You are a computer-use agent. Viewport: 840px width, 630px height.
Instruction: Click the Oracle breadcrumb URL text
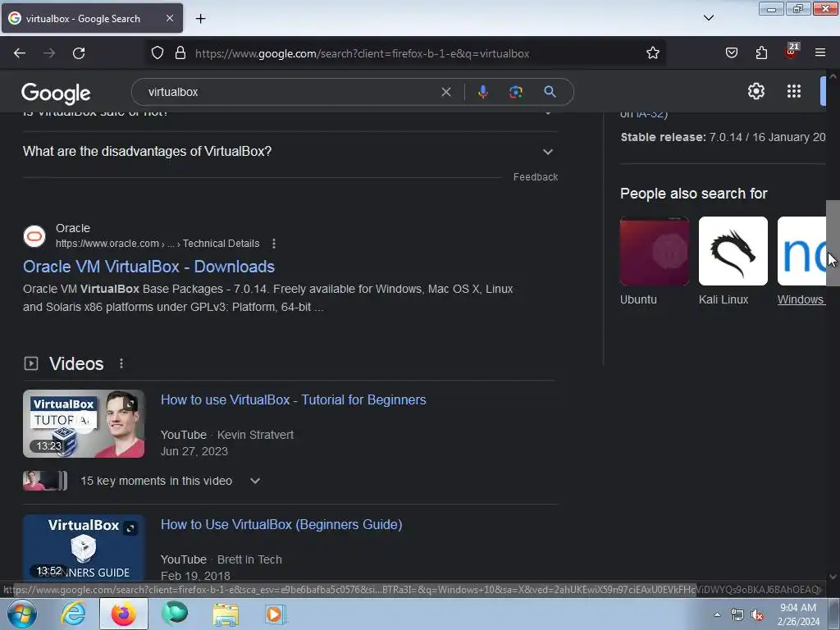coord(157,244)
